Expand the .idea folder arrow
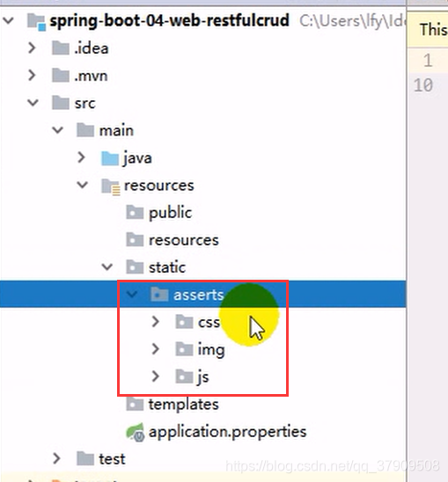Viewport: 448px width, 482px height. (x=32, y=48)
